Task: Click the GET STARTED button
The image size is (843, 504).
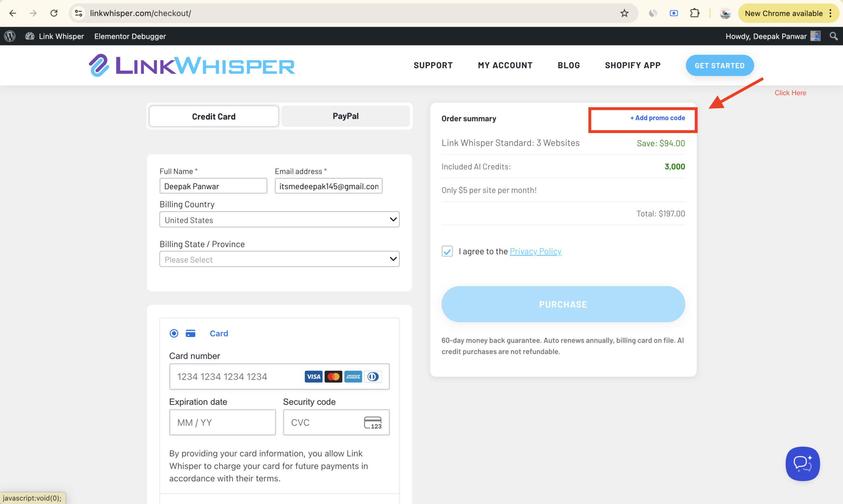Action: 720,65
